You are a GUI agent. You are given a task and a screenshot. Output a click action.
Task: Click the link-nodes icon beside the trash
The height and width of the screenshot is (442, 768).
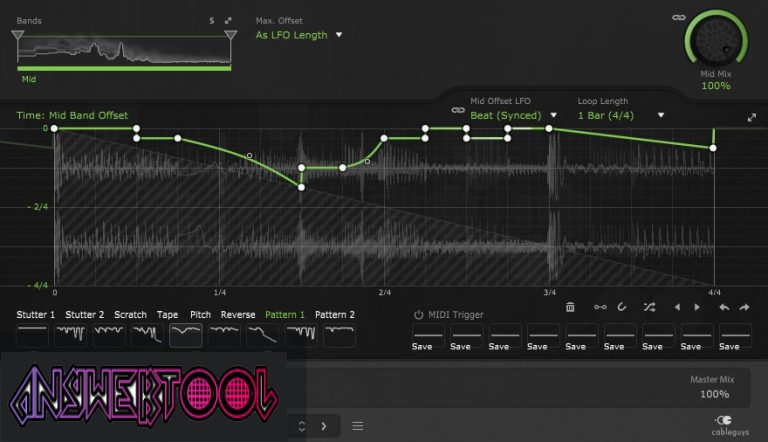(600, 307)
